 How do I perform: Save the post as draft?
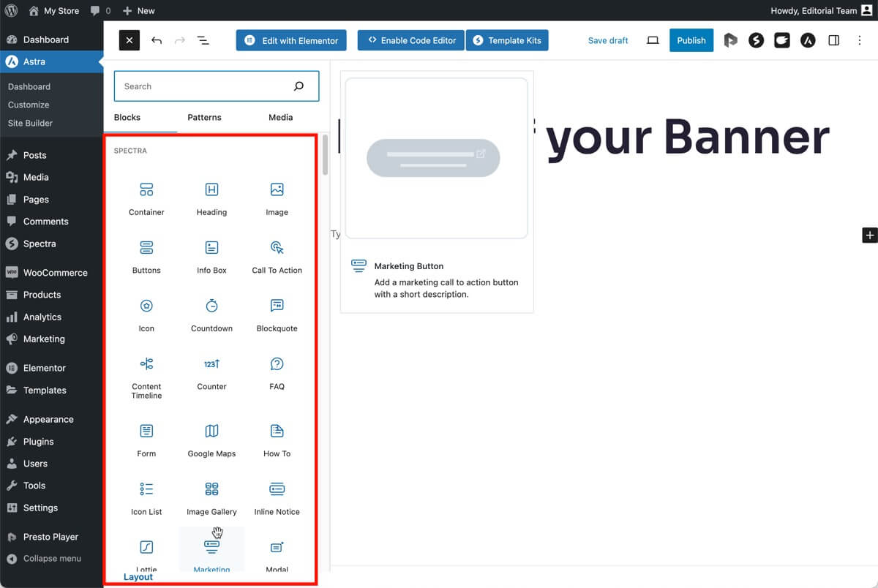pos(608,40)
